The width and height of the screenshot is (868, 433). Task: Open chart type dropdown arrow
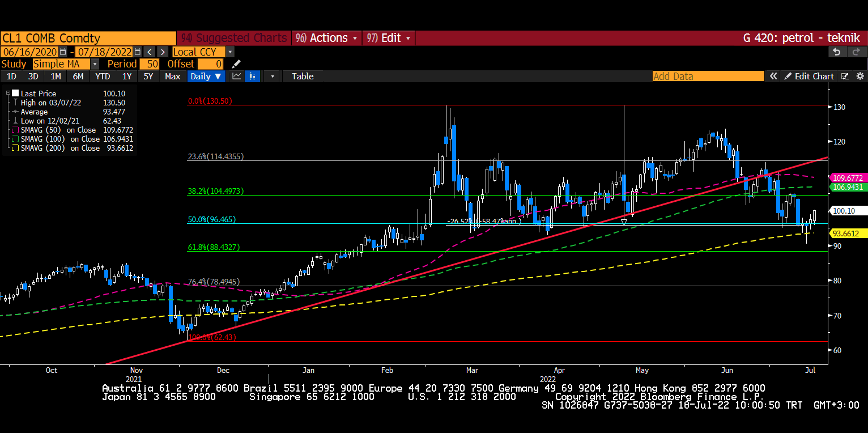pyautogui.click(x=273, y=77)
